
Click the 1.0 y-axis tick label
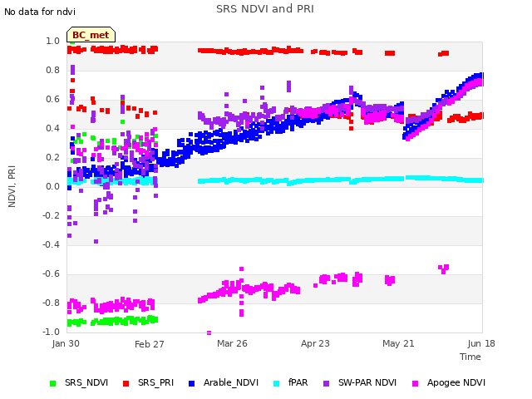tap(53, 41)
